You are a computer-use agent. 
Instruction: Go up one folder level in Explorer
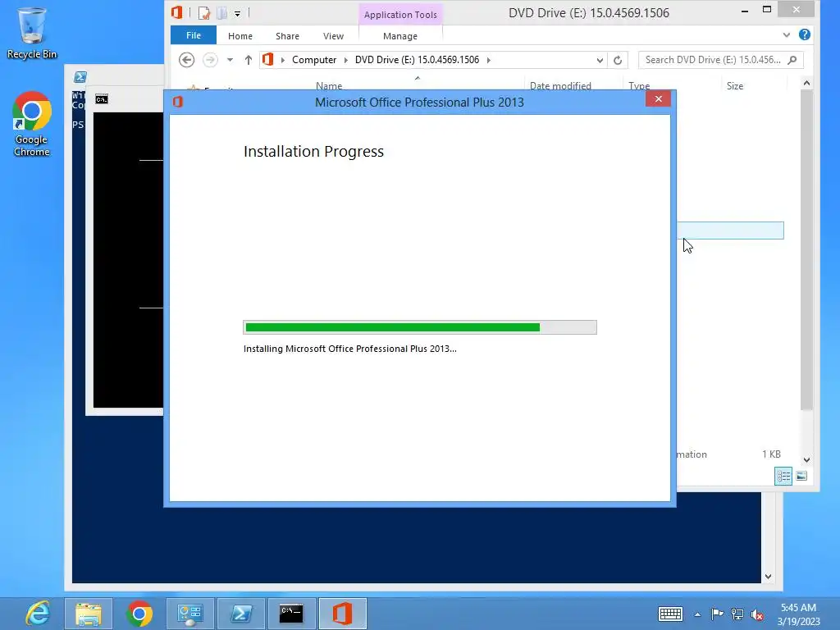[248, 59]
